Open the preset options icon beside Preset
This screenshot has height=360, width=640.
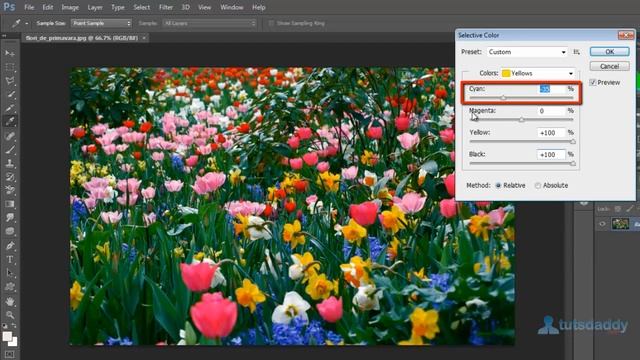[576, 52]
